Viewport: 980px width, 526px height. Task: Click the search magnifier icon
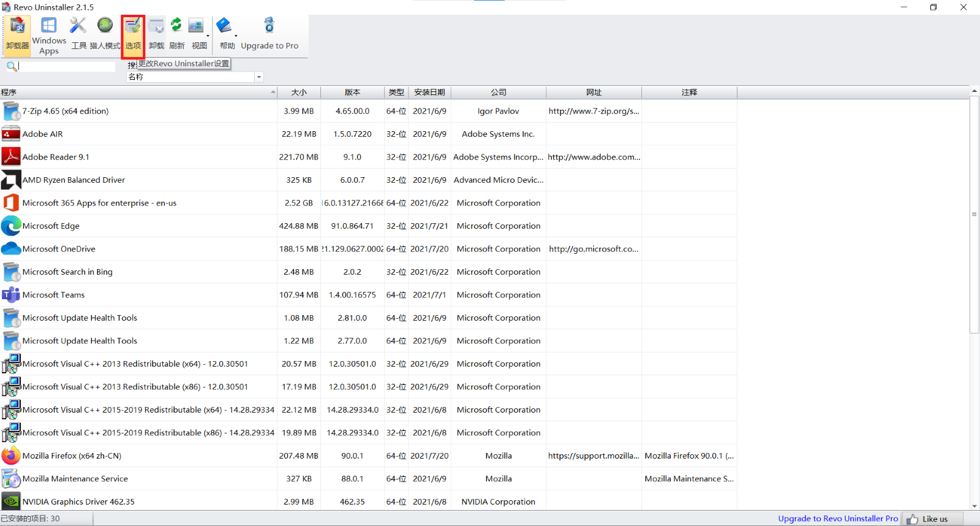pyautogui.click(x=12, y=66)
